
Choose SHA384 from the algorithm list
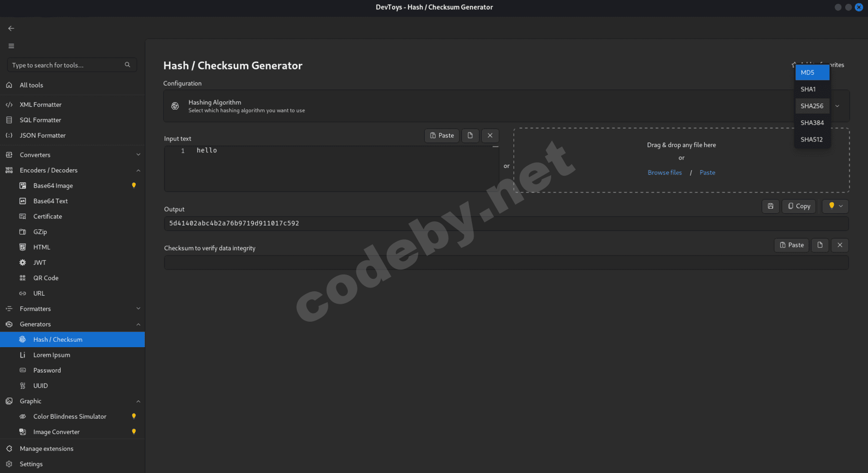click(x=812, y=123)
